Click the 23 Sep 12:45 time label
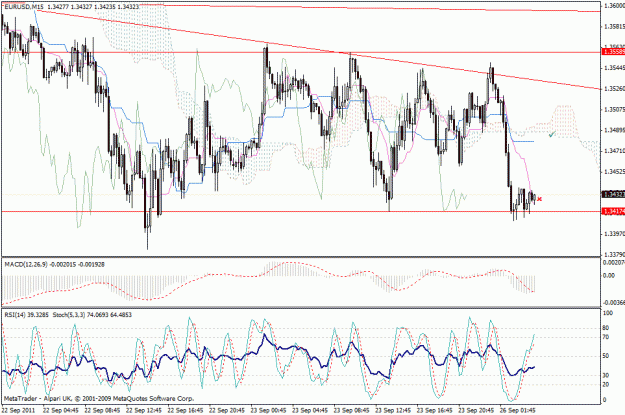 pos(393,410)
